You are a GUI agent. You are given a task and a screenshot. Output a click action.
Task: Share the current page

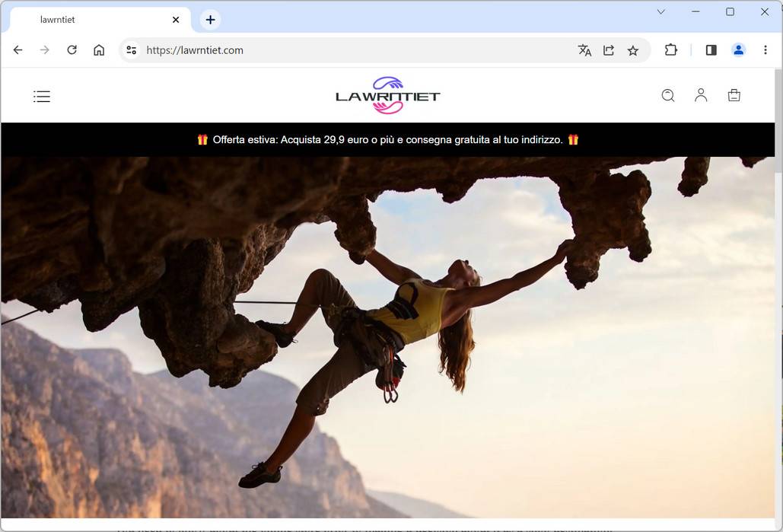click(x=608, y=49)
